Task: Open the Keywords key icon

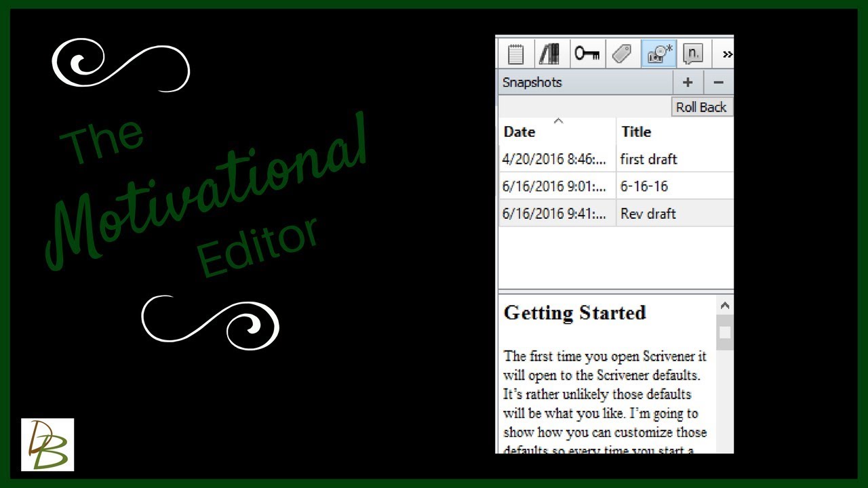Action: (587, 54)
